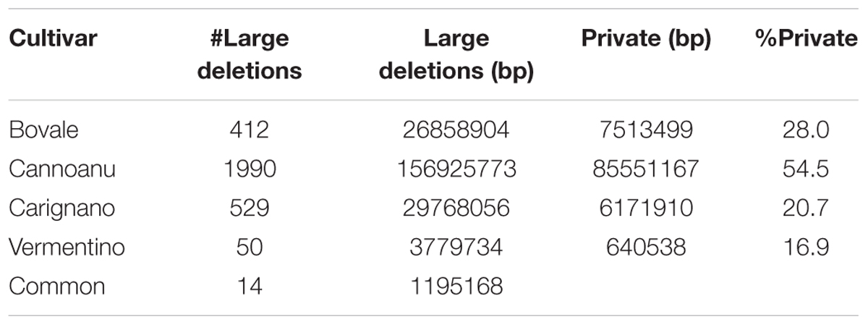
Task: Click the cell containing 85551167
Action: pos(646,169)
